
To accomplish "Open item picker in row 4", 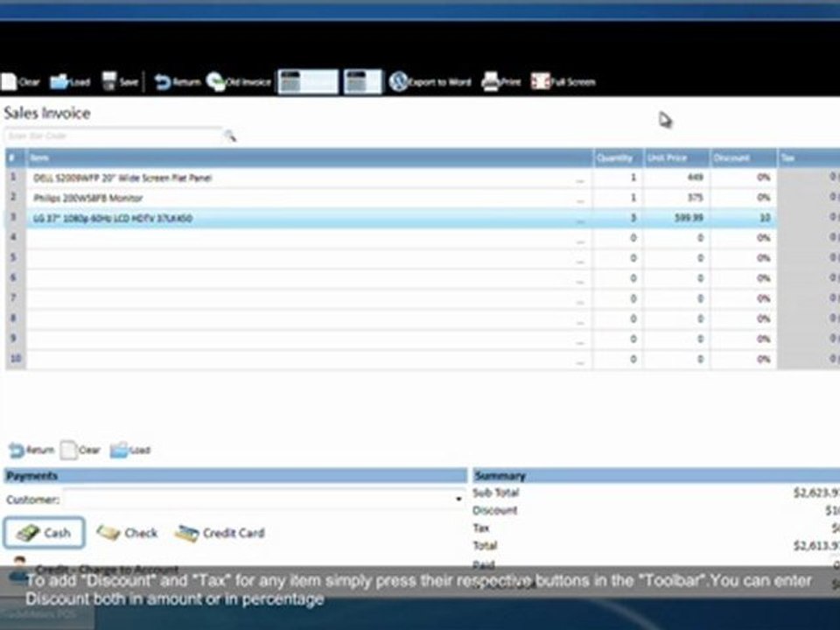I will (580, 241).
